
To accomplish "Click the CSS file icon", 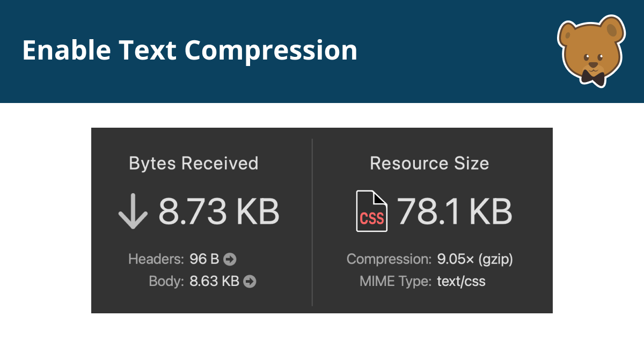I will (x=372, y=211).
